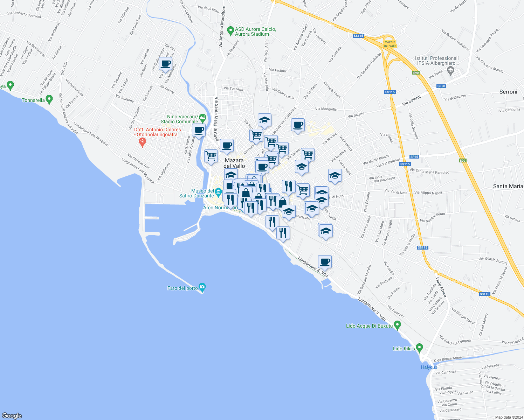Viewport: 524px width, 420px height.
Task: Click the Tonnarella label
Action: [33, 100]
